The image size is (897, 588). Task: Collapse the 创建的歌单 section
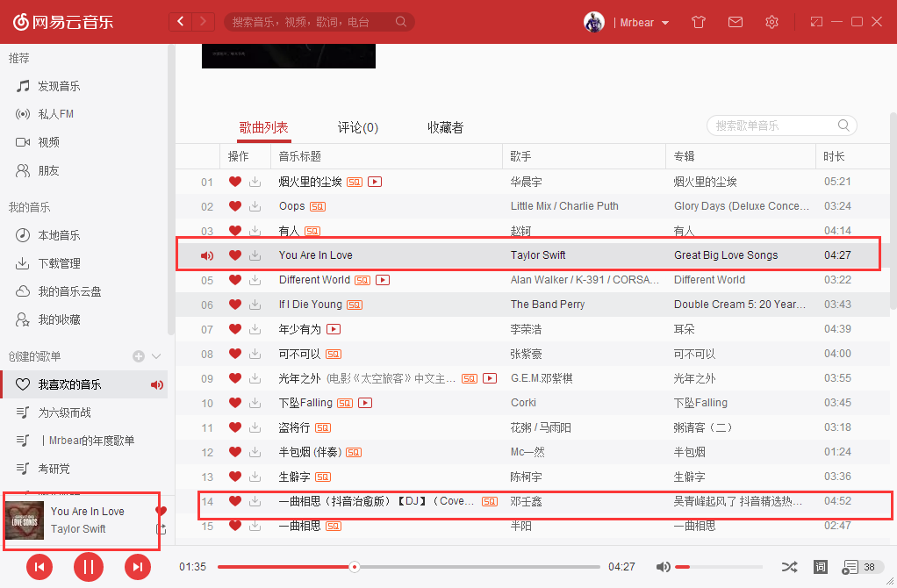157,356
